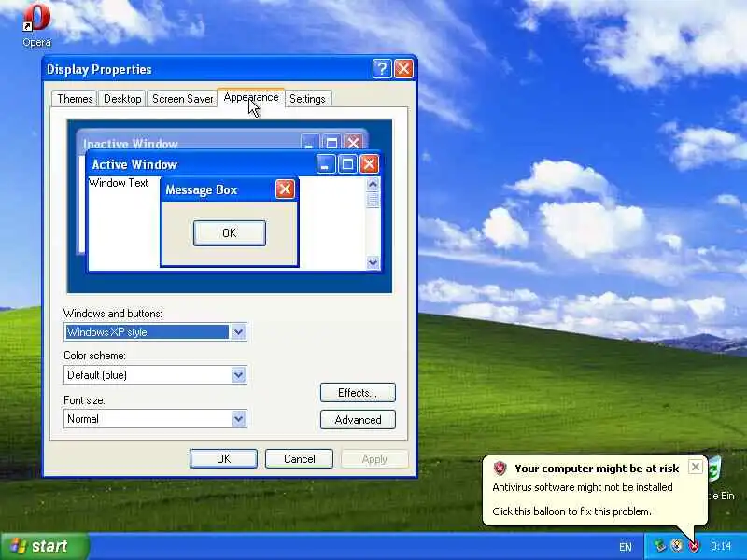Switch to the Themes tab
The image size is (747, 560).
point(75,99)
